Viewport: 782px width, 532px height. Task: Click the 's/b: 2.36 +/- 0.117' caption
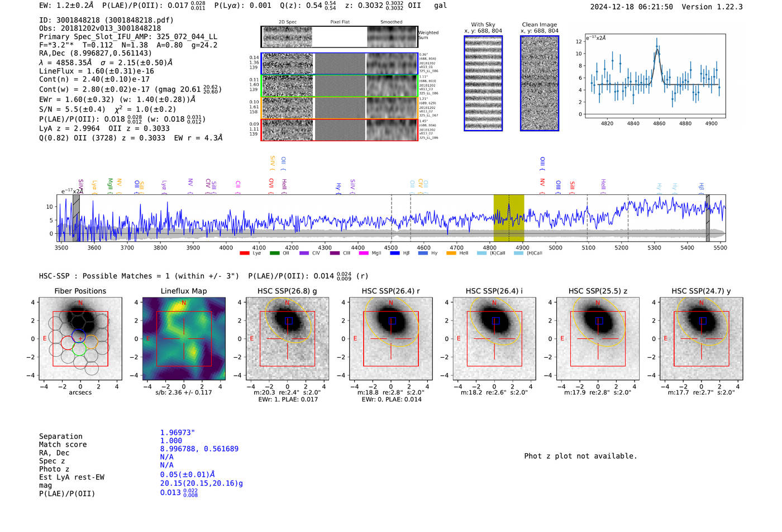coord(184,393)
